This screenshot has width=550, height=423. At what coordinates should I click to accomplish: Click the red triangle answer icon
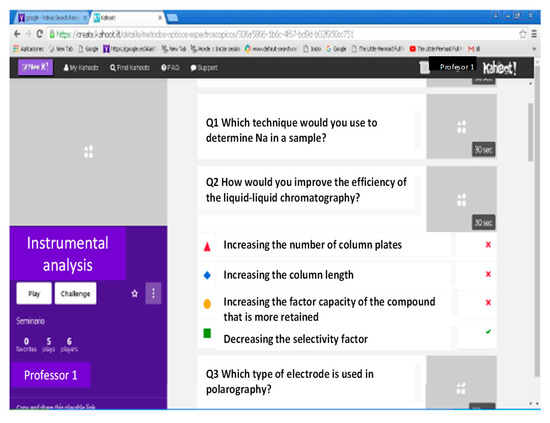tap(207, 247)
